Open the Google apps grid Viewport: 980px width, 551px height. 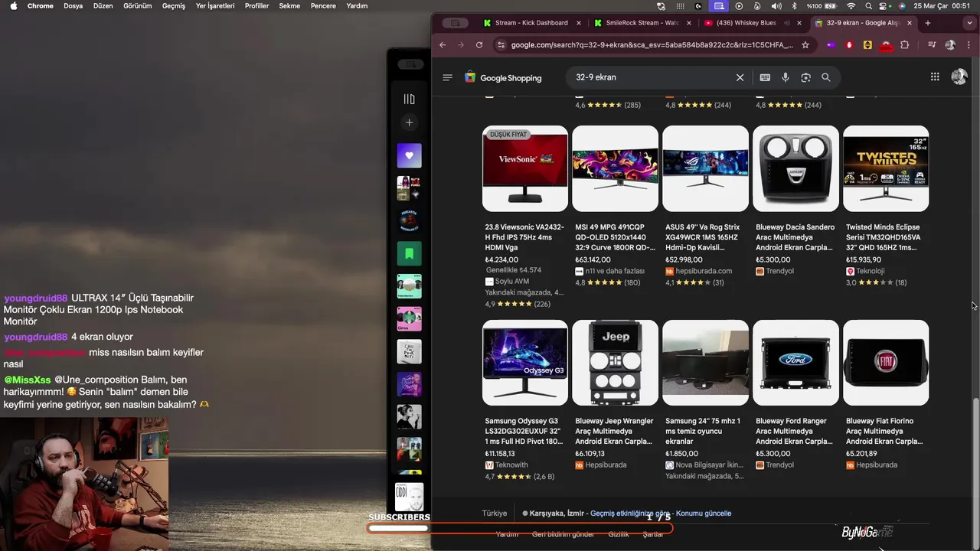935,77
